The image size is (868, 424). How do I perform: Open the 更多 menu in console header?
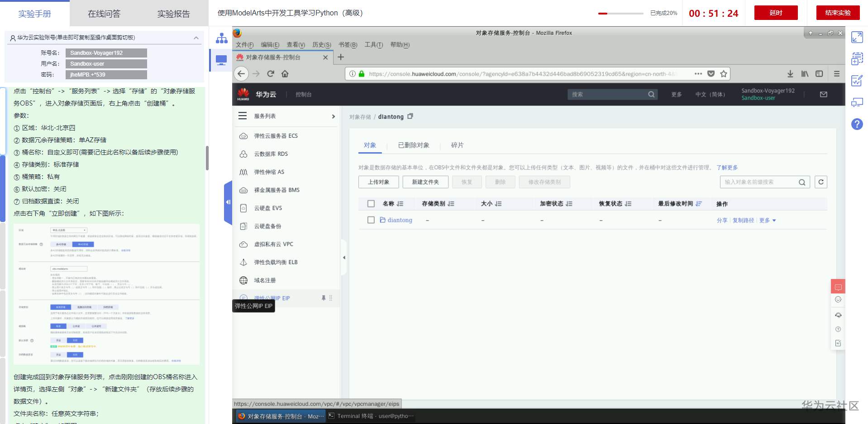pos(677,94)
